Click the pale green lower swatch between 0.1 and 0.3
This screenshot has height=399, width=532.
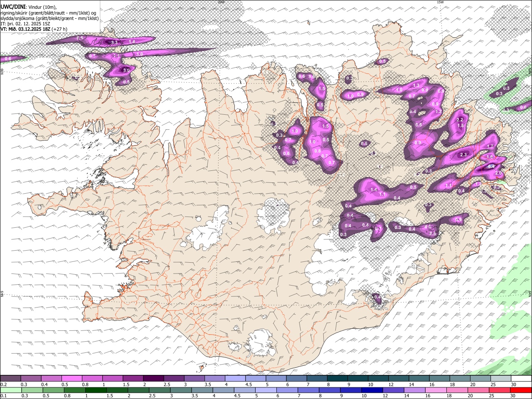(x=11, y=390)
